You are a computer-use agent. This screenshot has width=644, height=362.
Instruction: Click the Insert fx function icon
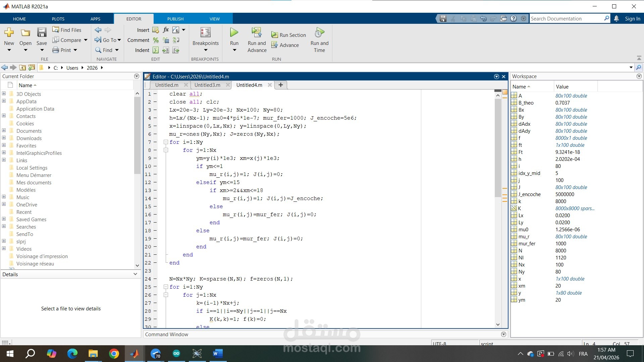[x=166, y=30]
